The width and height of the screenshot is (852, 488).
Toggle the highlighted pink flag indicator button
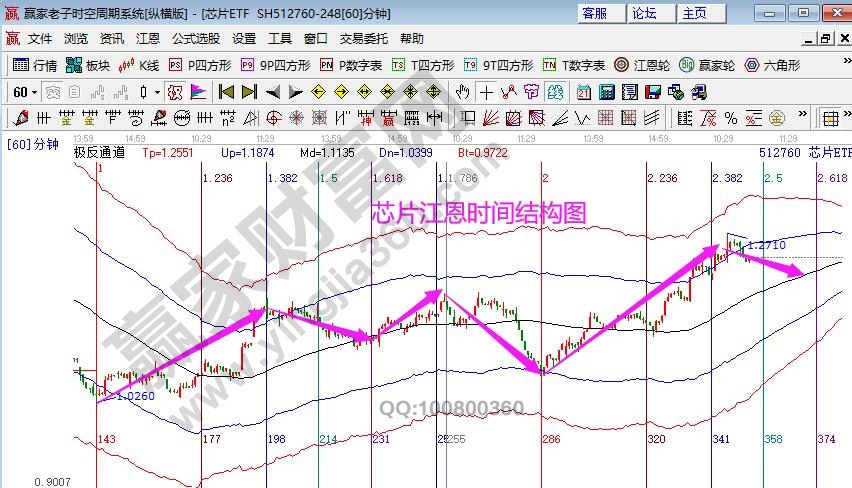click(198, 92)
